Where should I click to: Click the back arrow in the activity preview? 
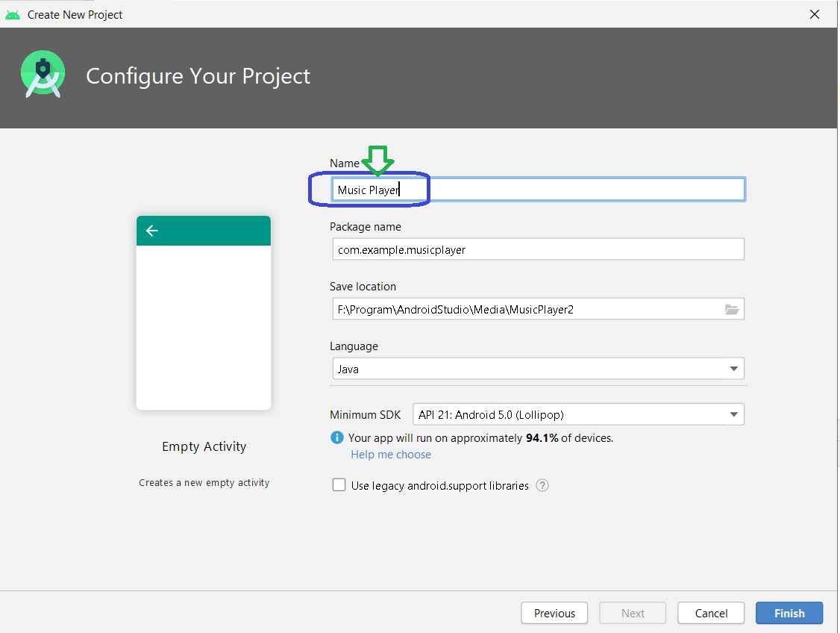152,231
